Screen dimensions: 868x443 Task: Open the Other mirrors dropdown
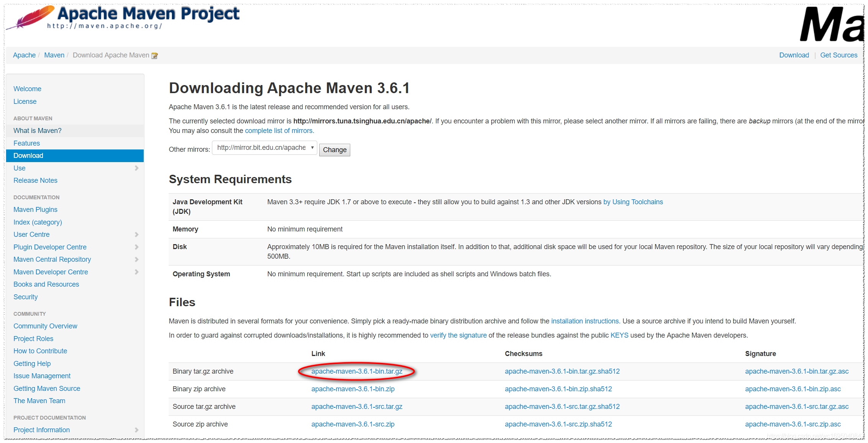[264, 148]
